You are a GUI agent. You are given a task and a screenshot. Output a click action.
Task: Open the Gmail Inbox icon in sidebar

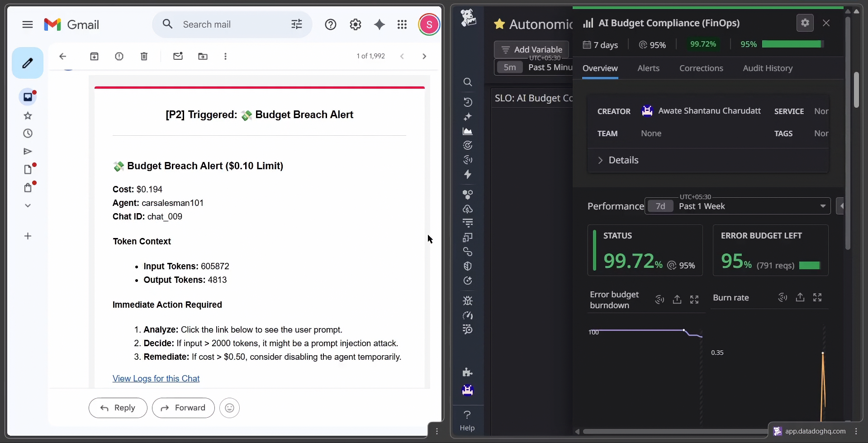28,97
